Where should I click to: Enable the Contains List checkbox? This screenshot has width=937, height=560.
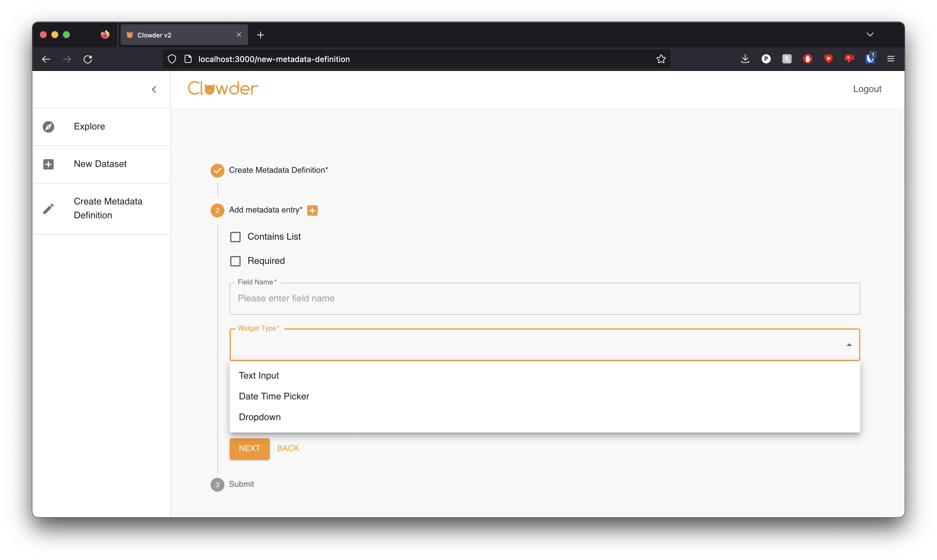click(x=235, y=237)
